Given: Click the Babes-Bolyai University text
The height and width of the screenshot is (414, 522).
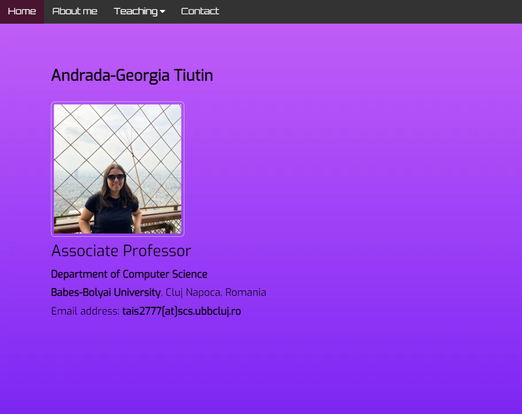Looking at the screenshot, I should coord(106,293).
